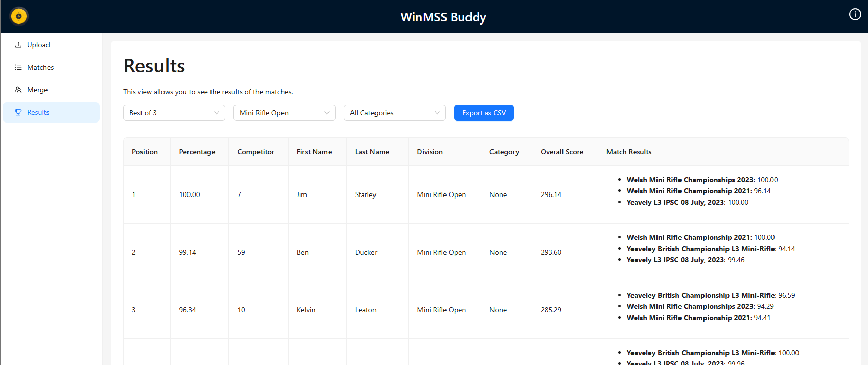This screenshot has width=868, height=365.
Task: Go to the Matches menu item
Action: [40, 67]
